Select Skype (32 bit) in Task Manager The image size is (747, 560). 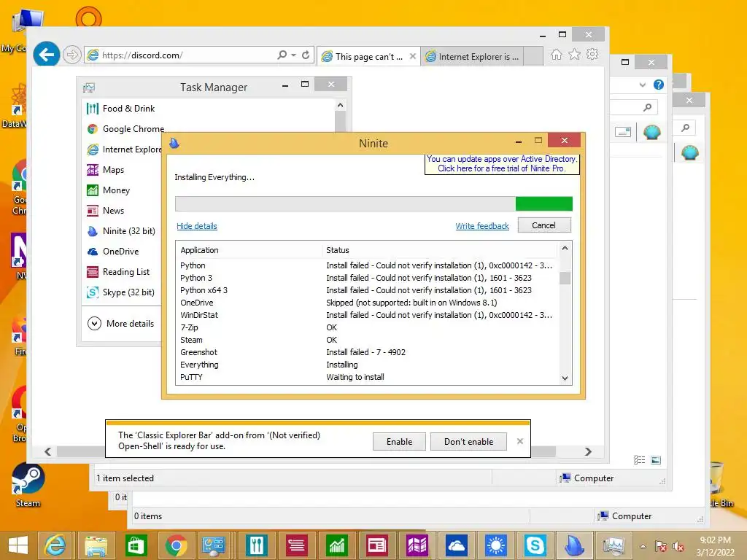[120, 292]
